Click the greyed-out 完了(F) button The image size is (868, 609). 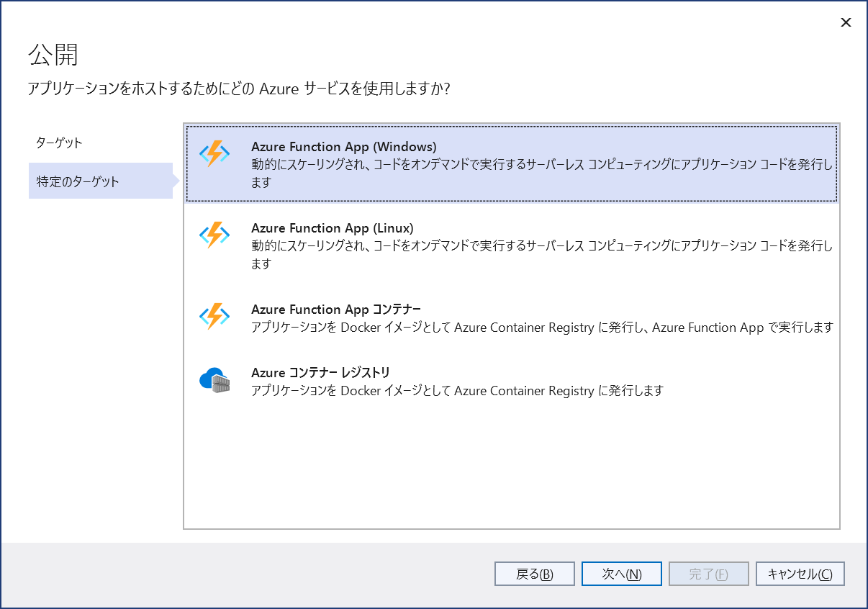[708, 574]
